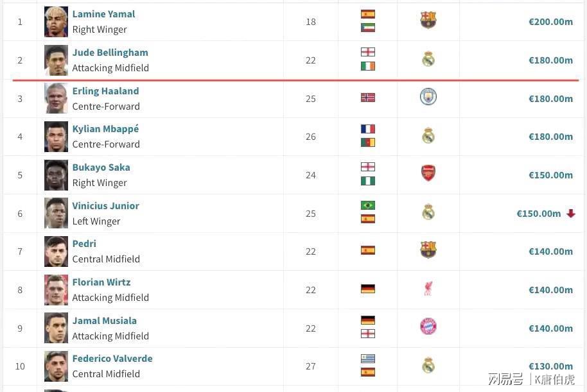This screenshot has width=587, height=392.
Task: Click the Norway flag in Haaland's row
Action: 368,98
